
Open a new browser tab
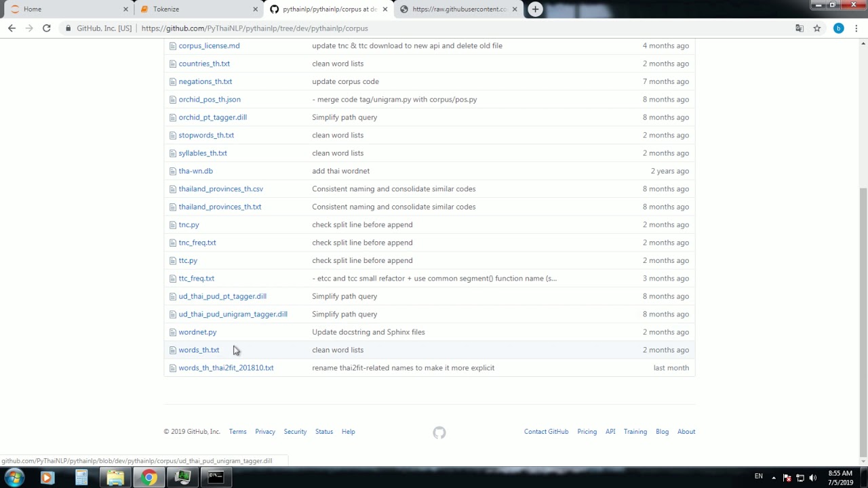coord(535,9)
